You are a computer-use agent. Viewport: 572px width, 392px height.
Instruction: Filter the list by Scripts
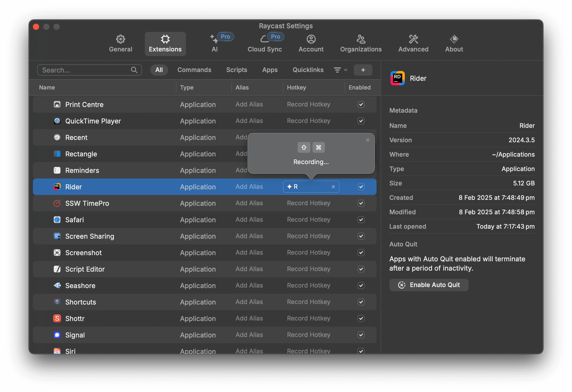pos(237,70)
